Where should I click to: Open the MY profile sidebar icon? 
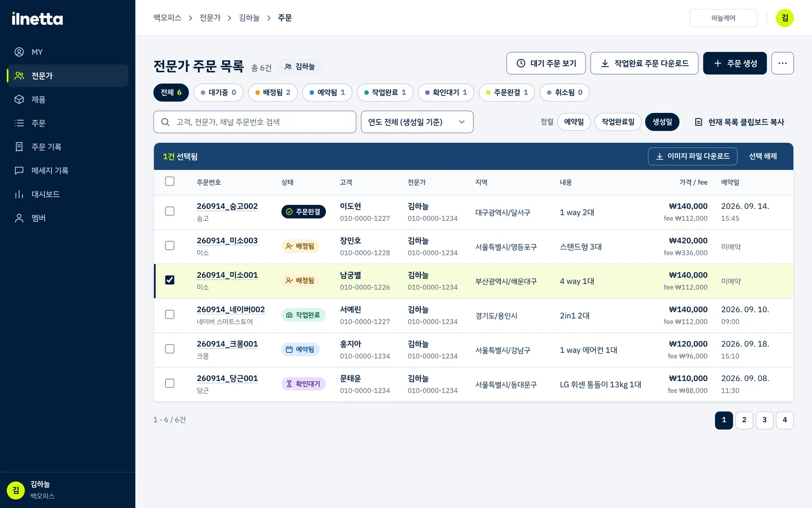click(x=19, y=52)
